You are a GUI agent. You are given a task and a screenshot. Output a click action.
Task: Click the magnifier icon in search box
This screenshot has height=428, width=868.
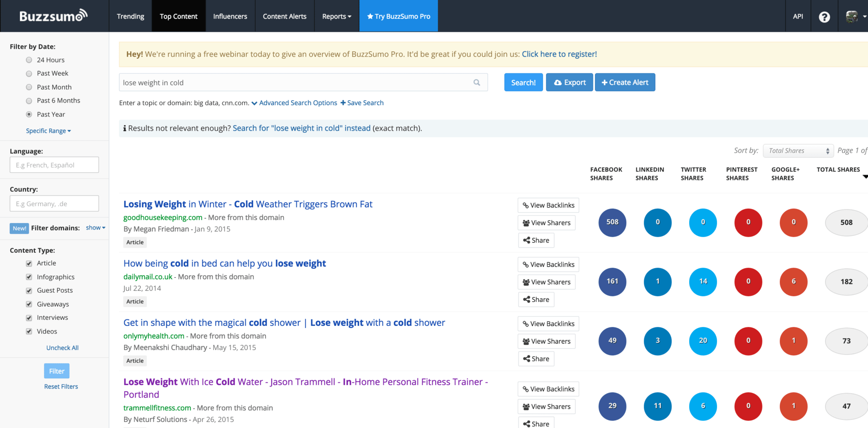477,83
